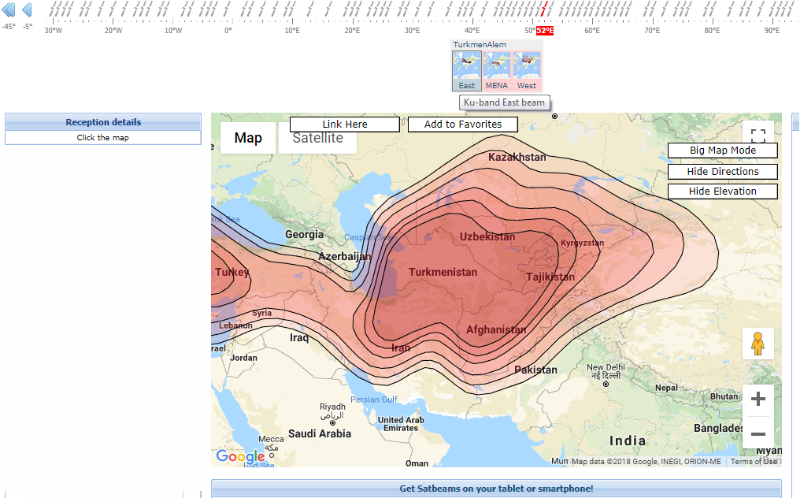
Task: Open the Terms of Use link
Action: [753, 461]
